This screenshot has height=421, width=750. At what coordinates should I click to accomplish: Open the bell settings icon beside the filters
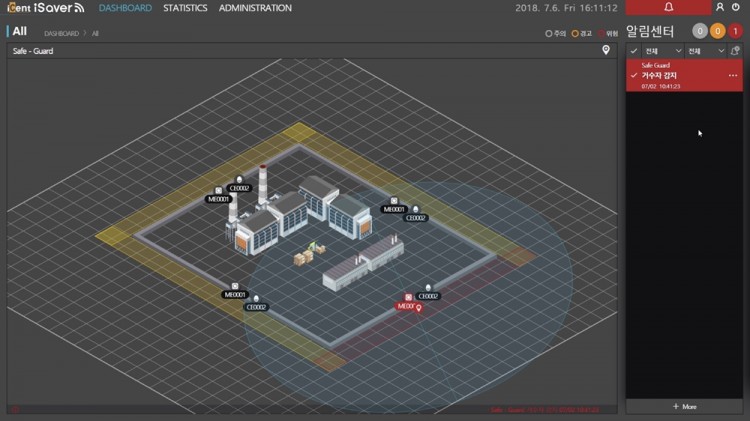(x=735, y=50)
